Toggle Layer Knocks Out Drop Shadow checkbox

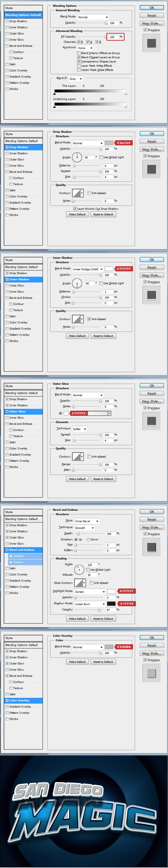coord(75,209)
